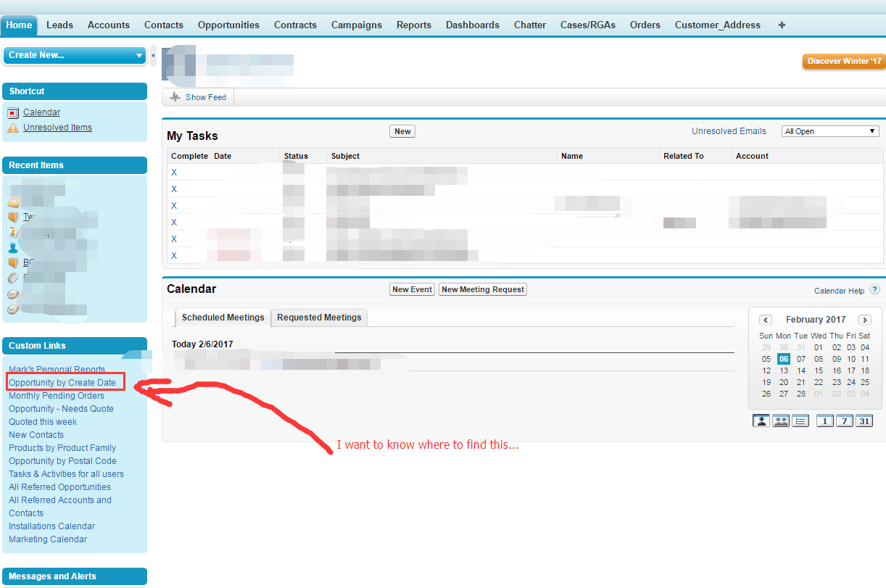
Task: Open the Calendar Help link
Action: tap(839, 291)
